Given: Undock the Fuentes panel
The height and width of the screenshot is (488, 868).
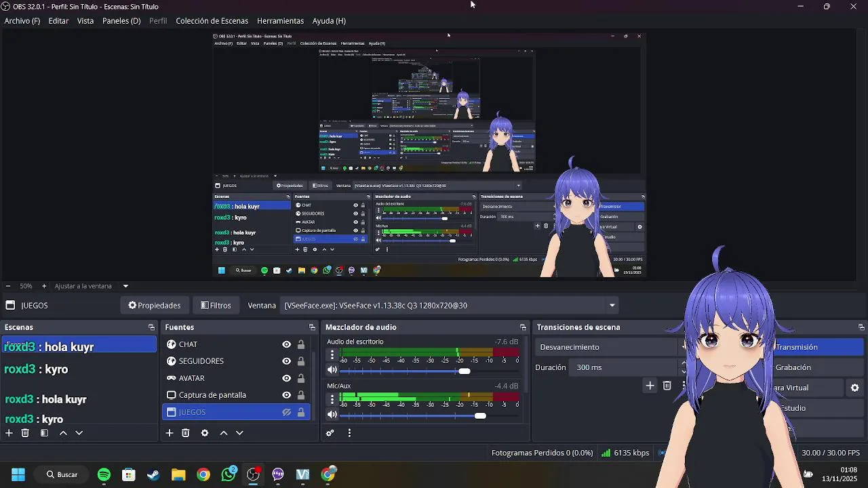Looking at the screenshot, I should [x=312, y=327].
